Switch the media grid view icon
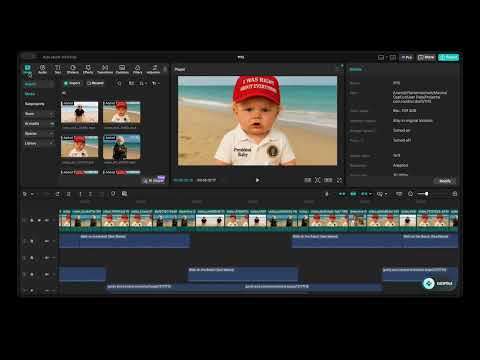480x360 pixels. pos(132,83)
